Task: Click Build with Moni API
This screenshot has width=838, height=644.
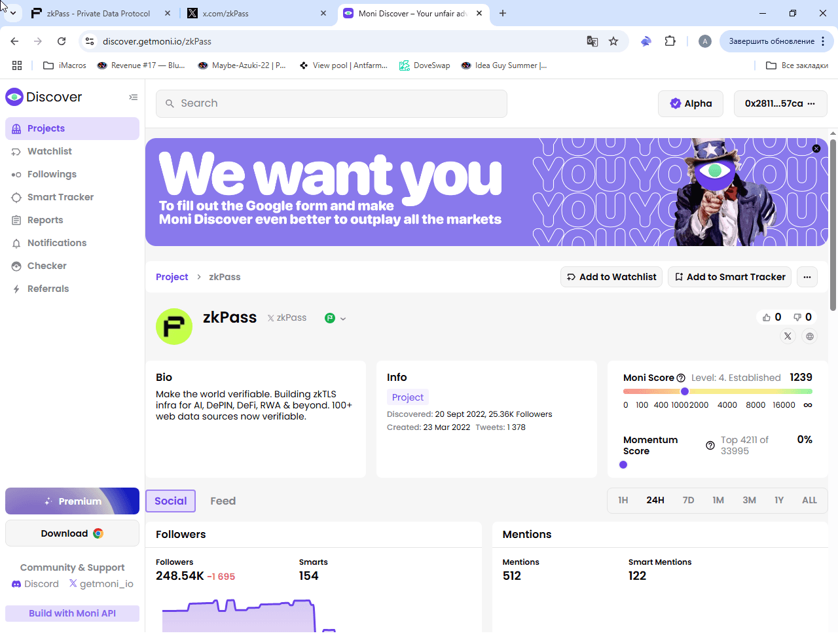Action: click(x=72, y=613)
